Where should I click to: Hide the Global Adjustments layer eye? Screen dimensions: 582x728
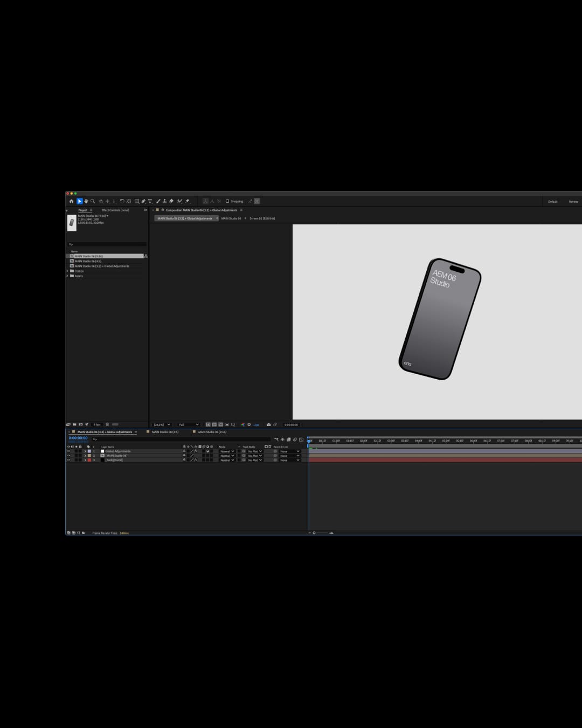coord(68,451)
